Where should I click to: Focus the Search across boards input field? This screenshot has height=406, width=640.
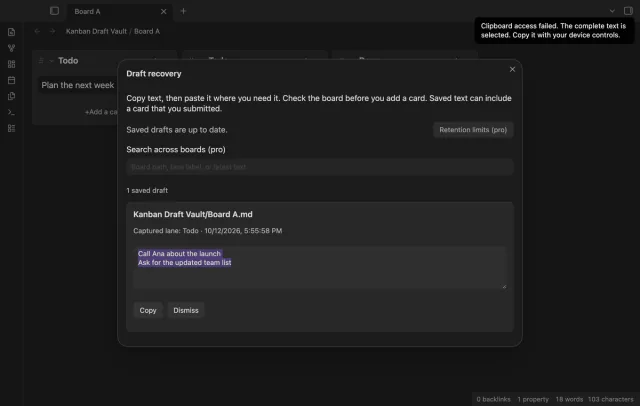[x=320, y=167]
